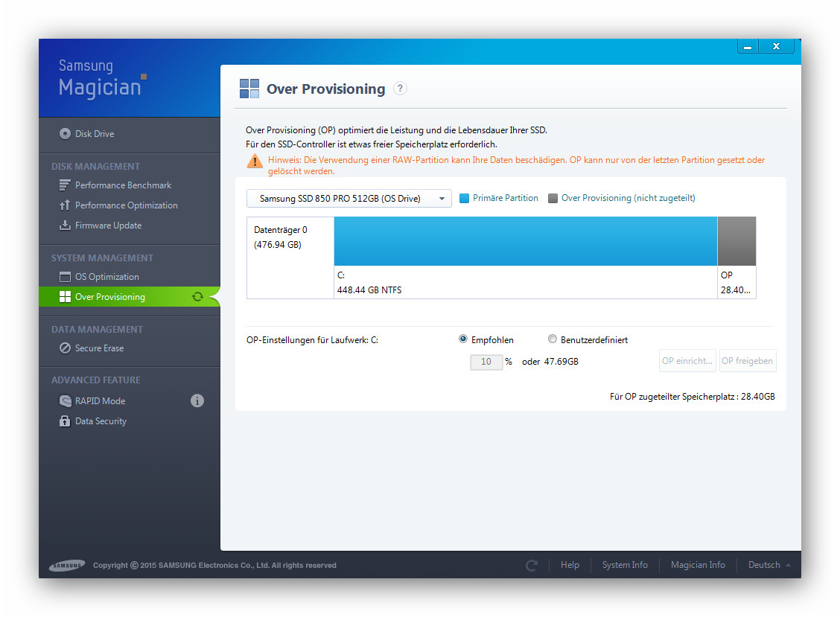This screenshot has height=617, width=840.
Task: Click the '28.40GB' allocated space value
Action: pos(757,397)
